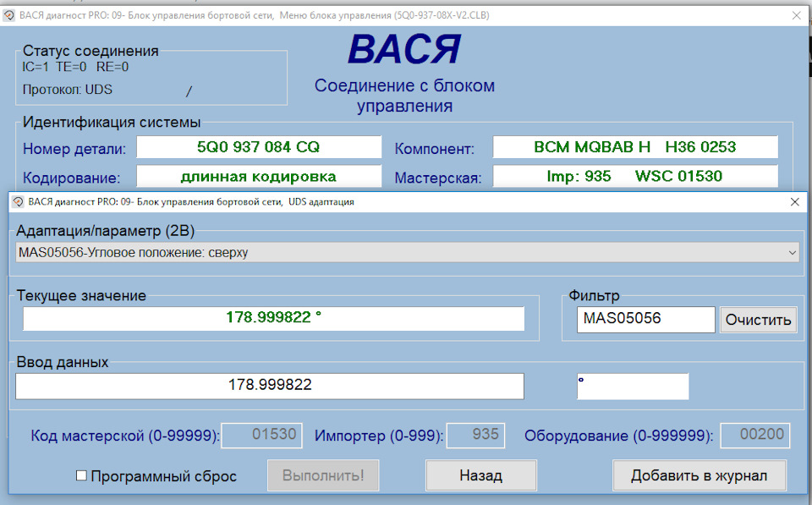812x505 pixels.
Task: Click the Ввод данных group title
Action: coord(62,362)
